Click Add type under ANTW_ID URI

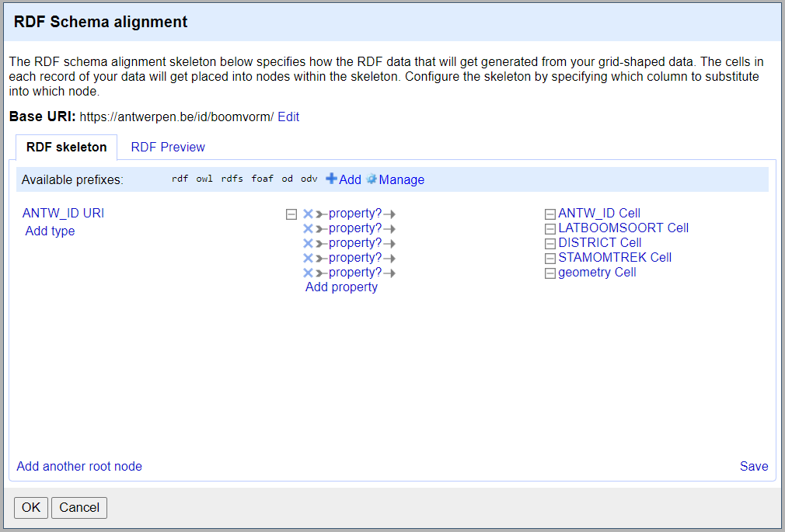click(50, 231)
